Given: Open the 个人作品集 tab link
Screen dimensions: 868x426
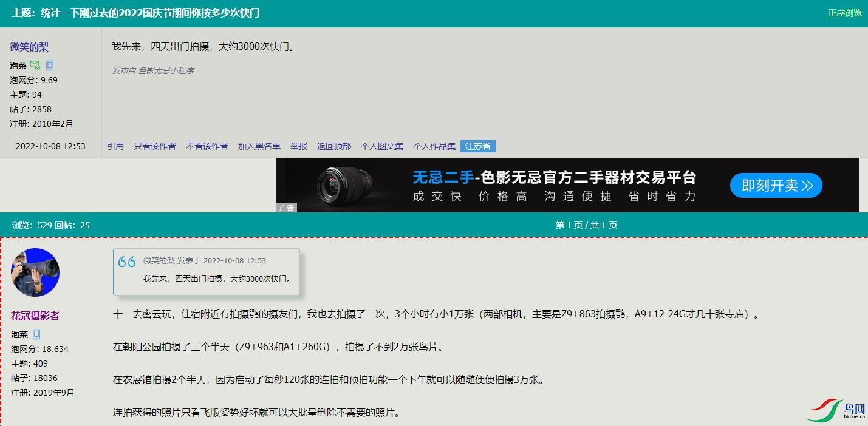Looking at the screenshot, I should pyautogui.click(x=434, y=146).
